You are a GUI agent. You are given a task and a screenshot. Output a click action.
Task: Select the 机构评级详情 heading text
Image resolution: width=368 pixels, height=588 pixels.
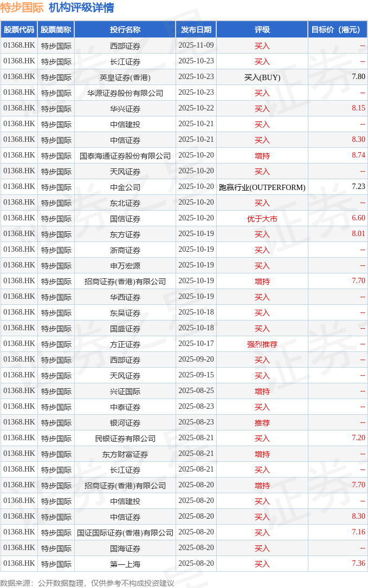point(81,8)
